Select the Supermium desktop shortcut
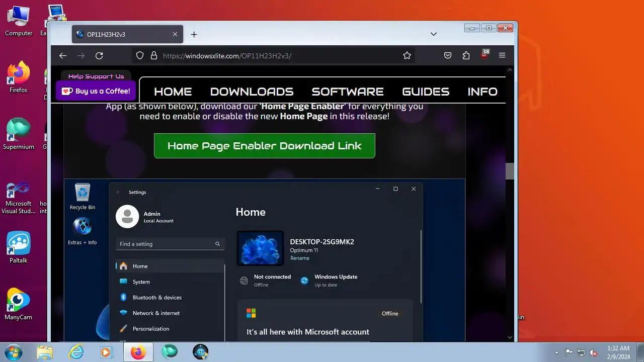Screen dimensions: 644x362 point(19,134)
